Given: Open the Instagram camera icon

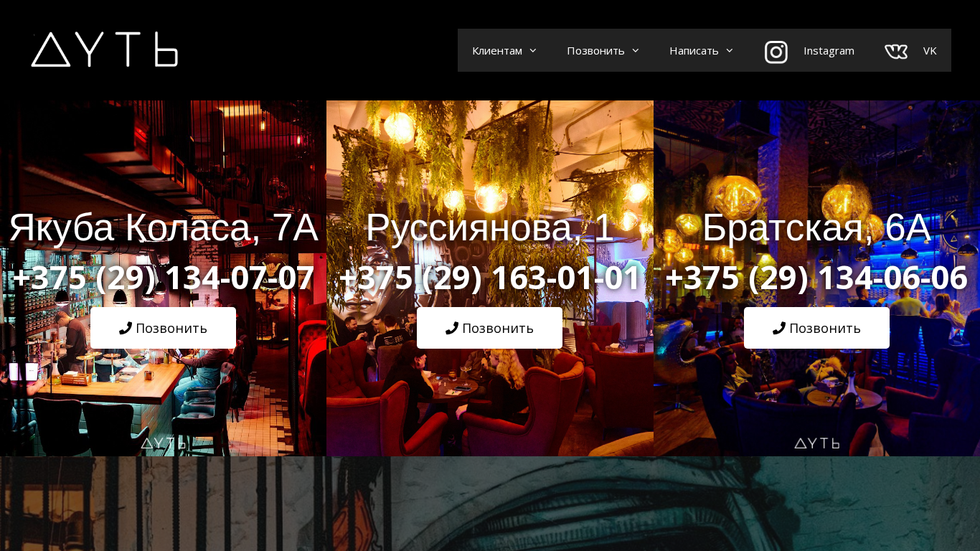Looking at the screenshot, I should 776,52.
